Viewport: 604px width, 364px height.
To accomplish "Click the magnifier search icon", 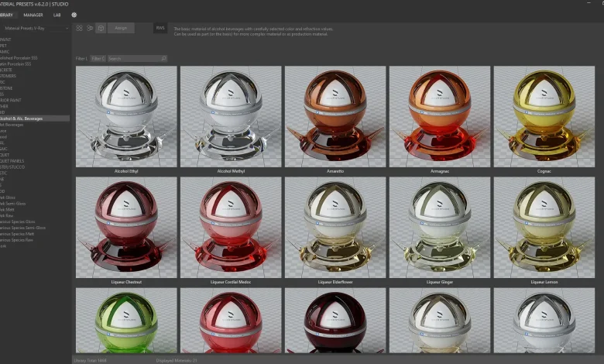I will [163, 59].
